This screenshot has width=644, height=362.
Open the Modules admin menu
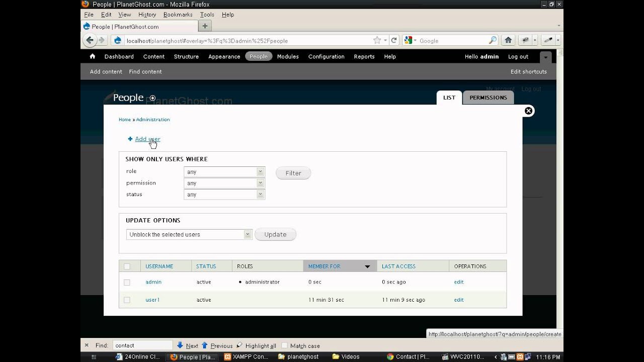click(x=288, y=56)
